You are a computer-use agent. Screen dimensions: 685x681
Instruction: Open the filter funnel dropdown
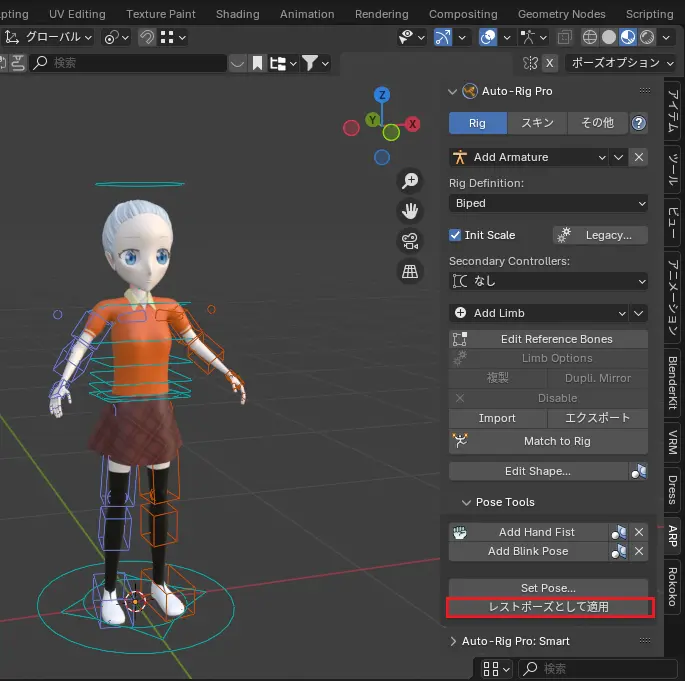tap(315, 63)
